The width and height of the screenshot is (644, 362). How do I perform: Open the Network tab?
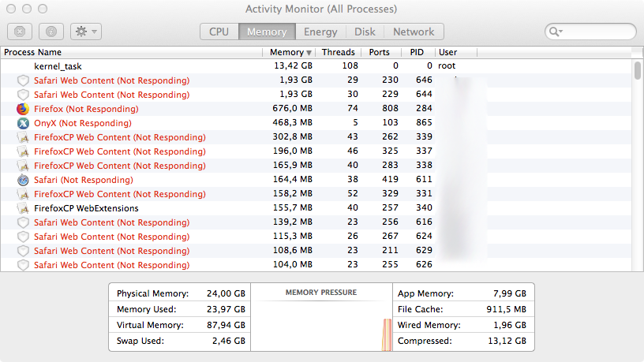pos(414,32)
